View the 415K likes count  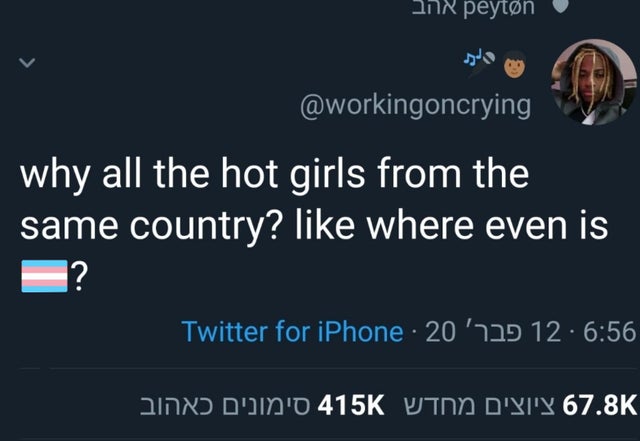pyautogui.click(x=351, y=405)
